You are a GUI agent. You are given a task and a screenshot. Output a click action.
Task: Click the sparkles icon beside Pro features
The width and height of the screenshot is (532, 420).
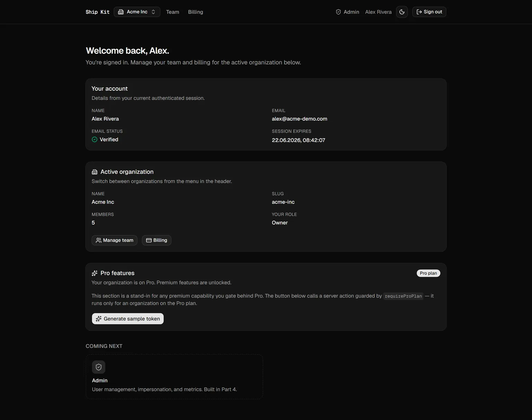point(95,273)
